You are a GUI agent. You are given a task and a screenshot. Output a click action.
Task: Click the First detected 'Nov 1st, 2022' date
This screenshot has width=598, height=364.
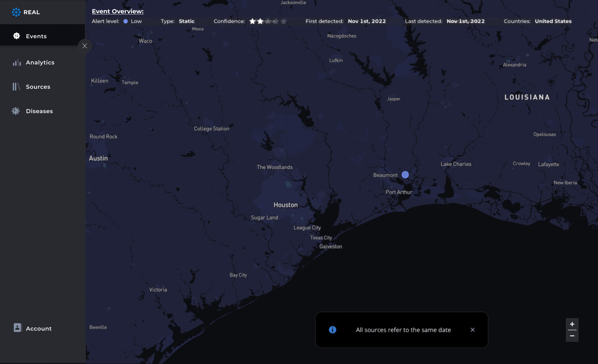[367, 21]
